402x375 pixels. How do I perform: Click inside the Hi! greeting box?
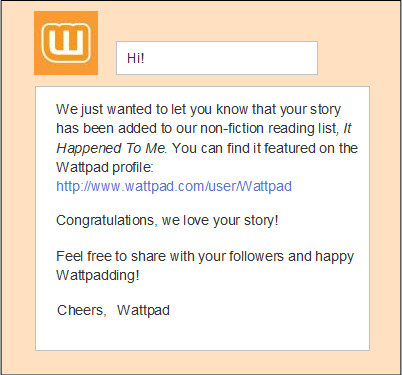[x=217, y=58]
